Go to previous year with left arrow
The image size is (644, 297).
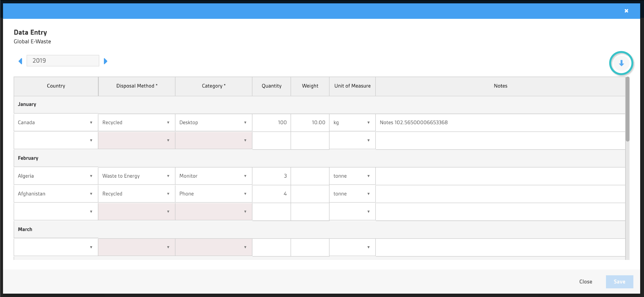[20, 61]
